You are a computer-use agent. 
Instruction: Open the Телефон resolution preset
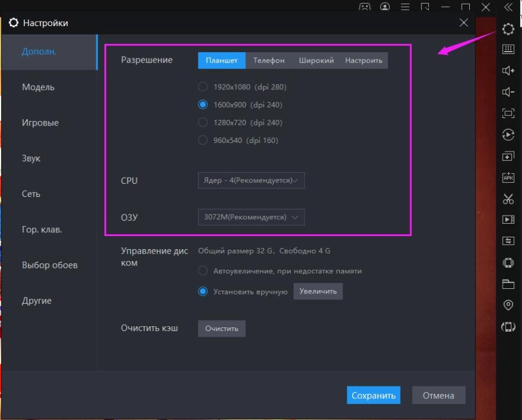pos(270,61)
